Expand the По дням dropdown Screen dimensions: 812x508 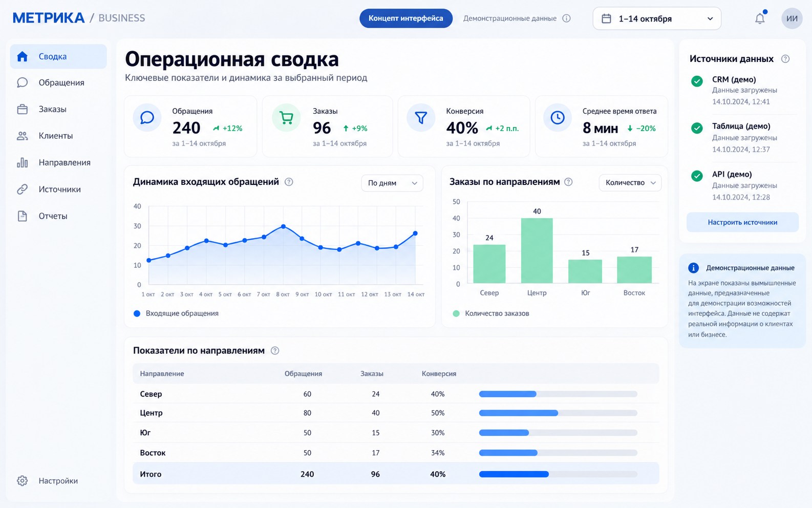tap(392, 183)
